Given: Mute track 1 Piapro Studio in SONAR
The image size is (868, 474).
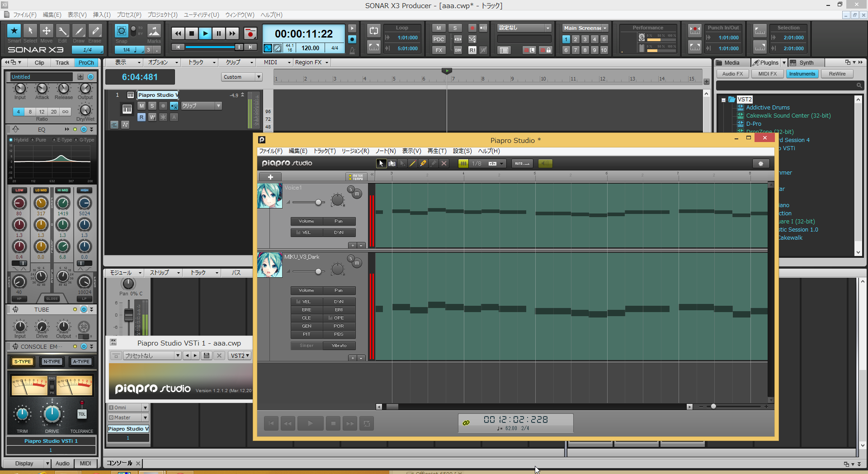Looking at the screenshot, I should pyautogui.click(x=142, y=106).
